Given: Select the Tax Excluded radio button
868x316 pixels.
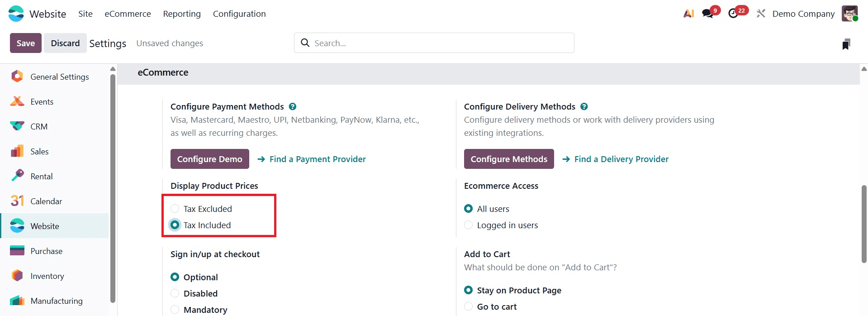Looking at the screenshot, I should coord(175,208).
